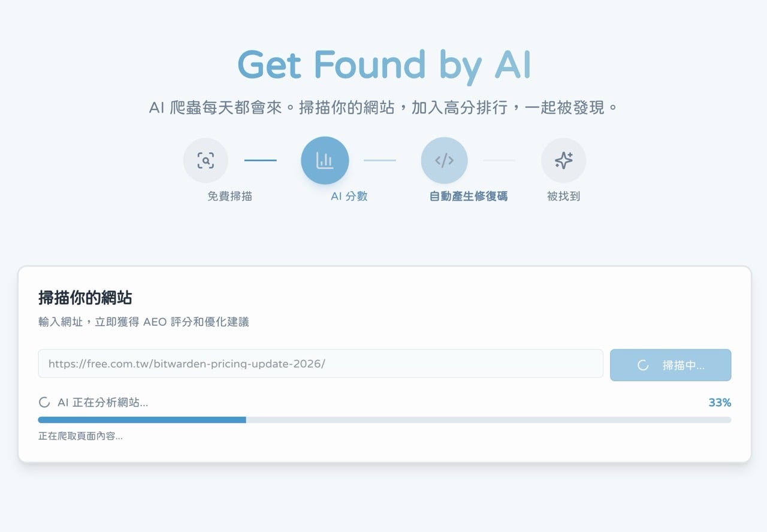Click the 正在爬取頁面內容 status text

click(80, 436)
